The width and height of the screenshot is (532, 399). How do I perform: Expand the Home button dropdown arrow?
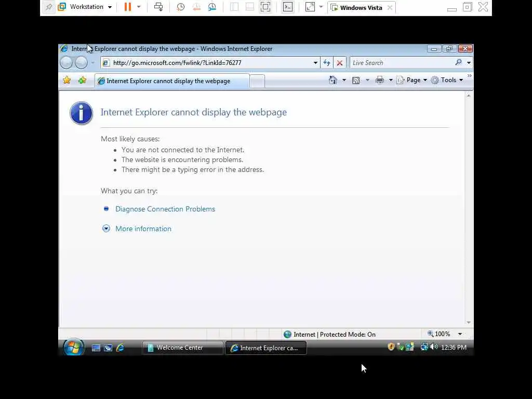tap(344, 80)
